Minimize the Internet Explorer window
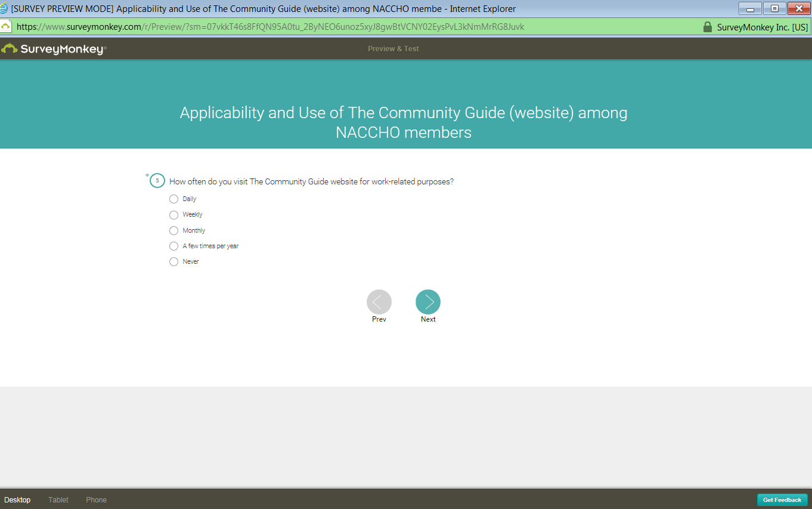The height and width of the screenshot is (509, 812). (x=750, y=8)
